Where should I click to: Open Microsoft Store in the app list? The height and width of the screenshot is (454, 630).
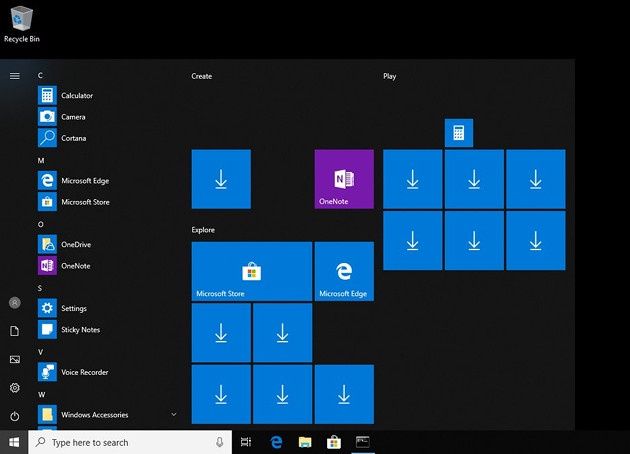point(74,202)
